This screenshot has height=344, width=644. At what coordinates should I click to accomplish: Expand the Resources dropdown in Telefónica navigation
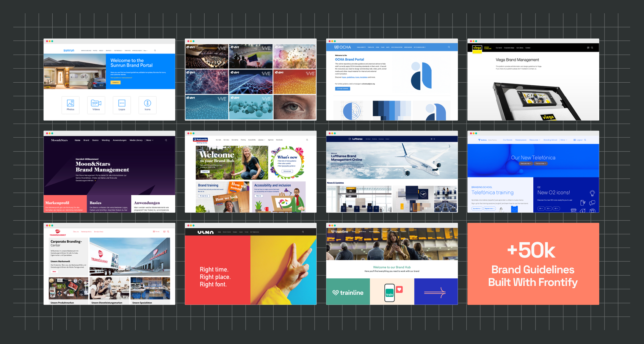(535, 140)
